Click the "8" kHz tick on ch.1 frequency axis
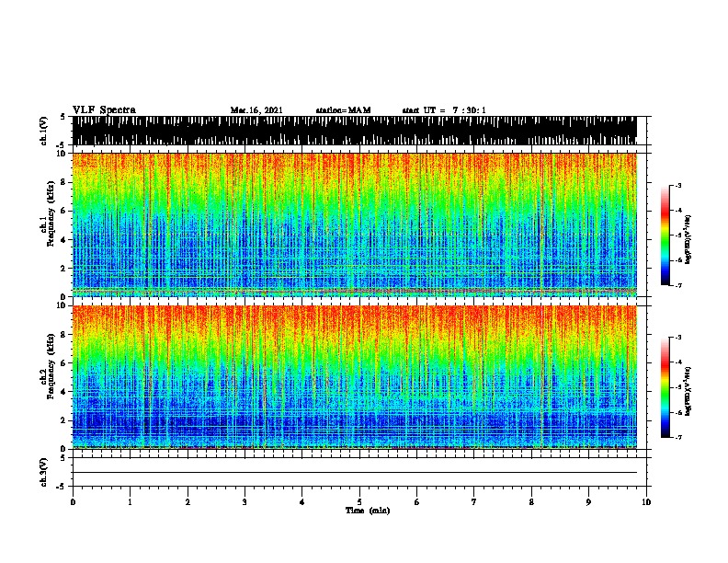The height and width of the screenshot is (563, 728). tap(63, 182)
